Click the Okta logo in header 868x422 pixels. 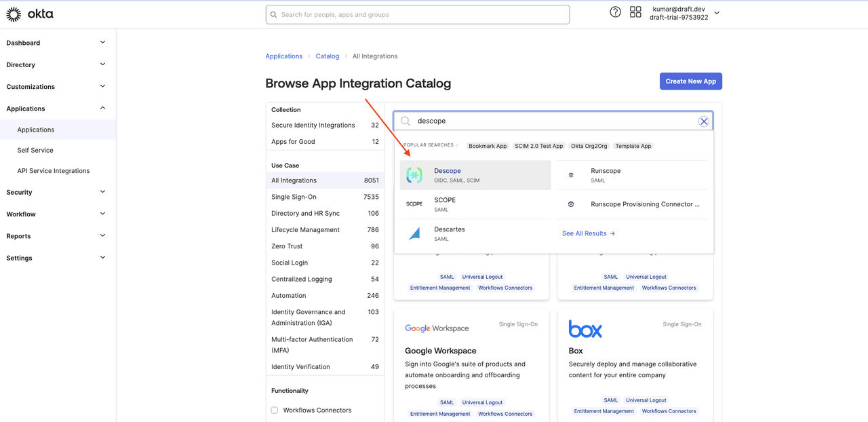pos(29,14)
